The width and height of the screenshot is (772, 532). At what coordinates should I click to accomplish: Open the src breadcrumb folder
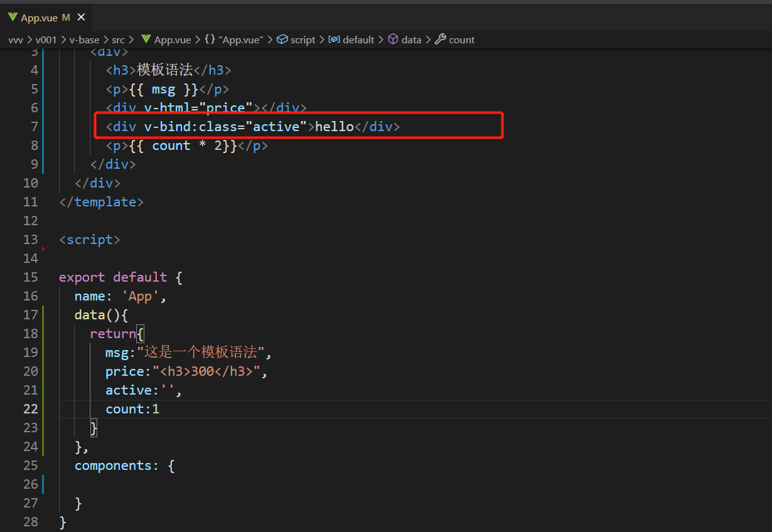[119, 40]
